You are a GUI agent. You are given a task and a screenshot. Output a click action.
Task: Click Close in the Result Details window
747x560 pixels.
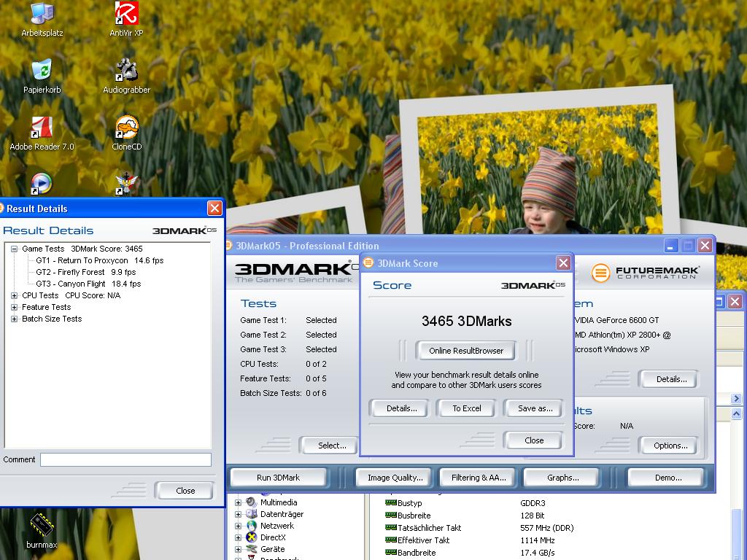coord(185,491)
